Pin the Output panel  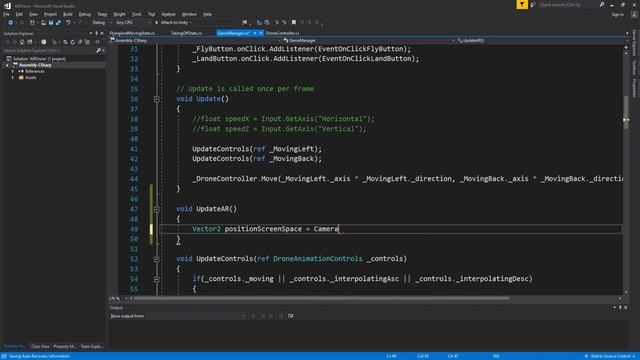pyautogui.click(x=620, y=308)
